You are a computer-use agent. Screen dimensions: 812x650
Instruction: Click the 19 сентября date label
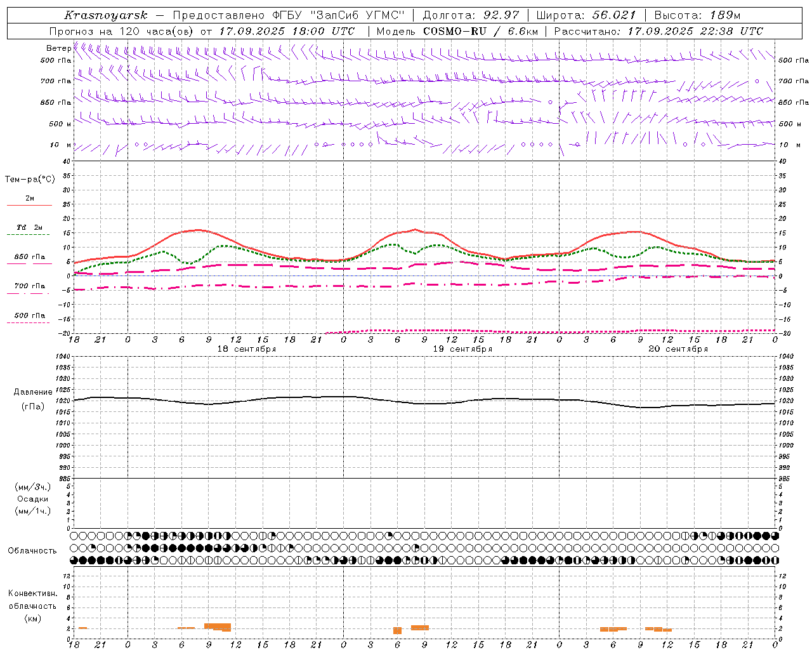[x=462, y=349]
